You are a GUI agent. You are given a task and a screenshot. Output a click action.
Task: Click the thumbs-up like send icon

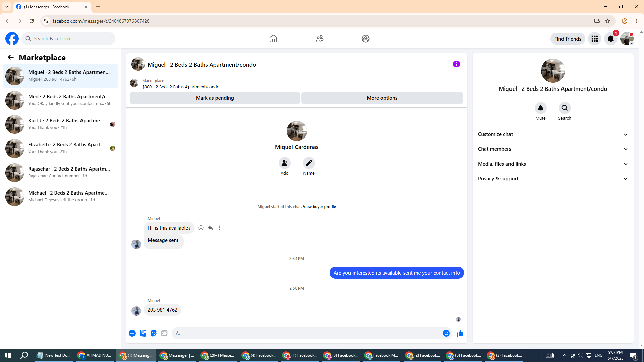pos(460,333)
